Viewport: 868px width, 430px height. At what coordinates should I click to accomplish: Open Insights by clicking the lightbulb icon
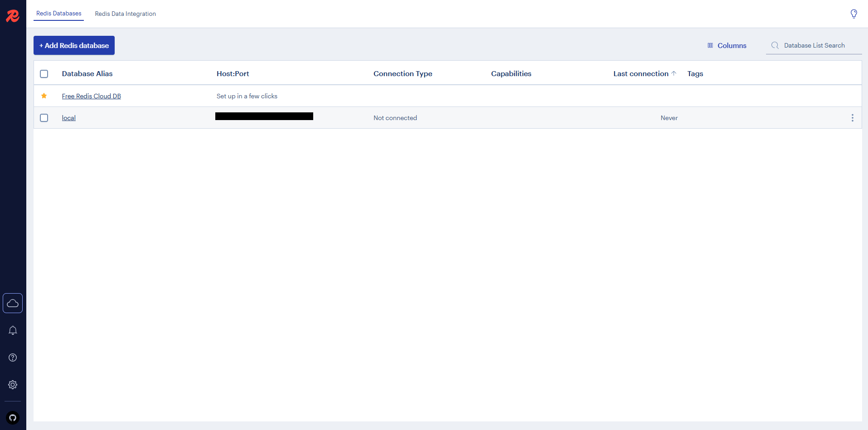click(x=854, y=14)
